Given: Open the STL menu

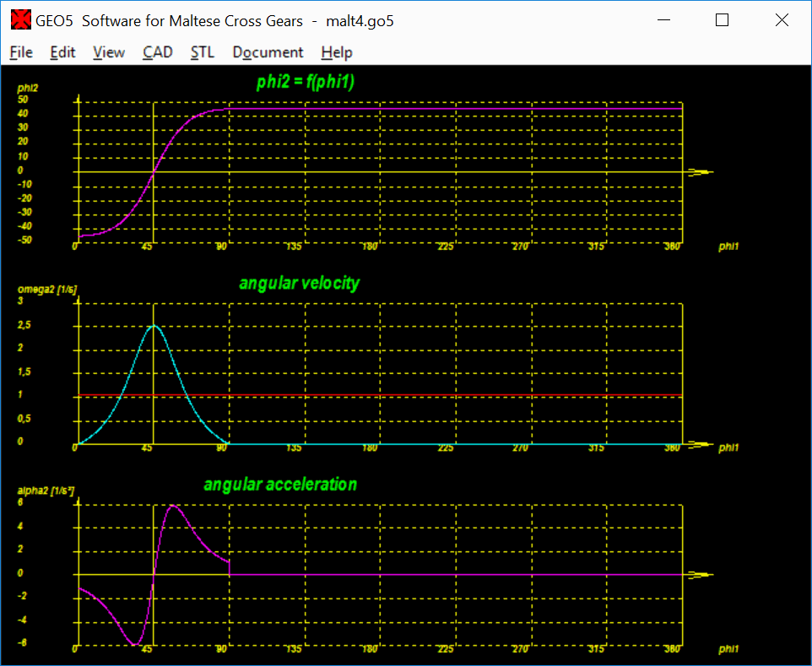Looking at the screenshot, I should [203, 52].
